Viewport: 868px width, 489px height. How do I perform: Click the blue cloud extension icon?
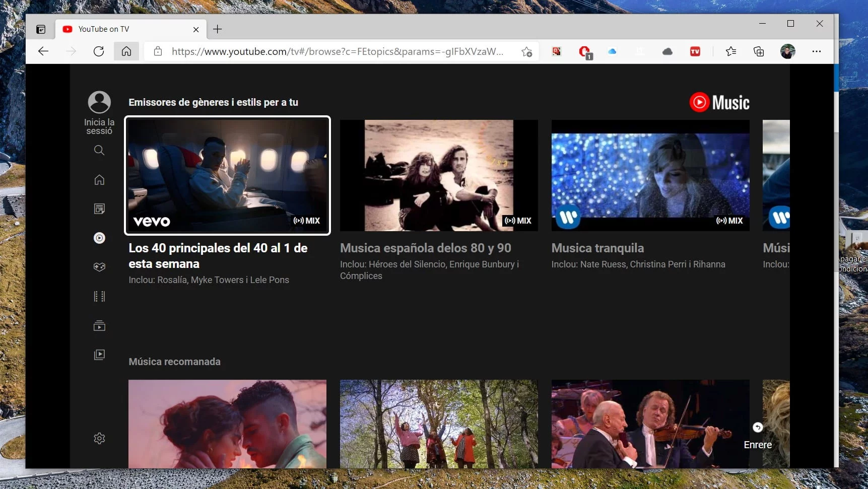click(612, 51)
